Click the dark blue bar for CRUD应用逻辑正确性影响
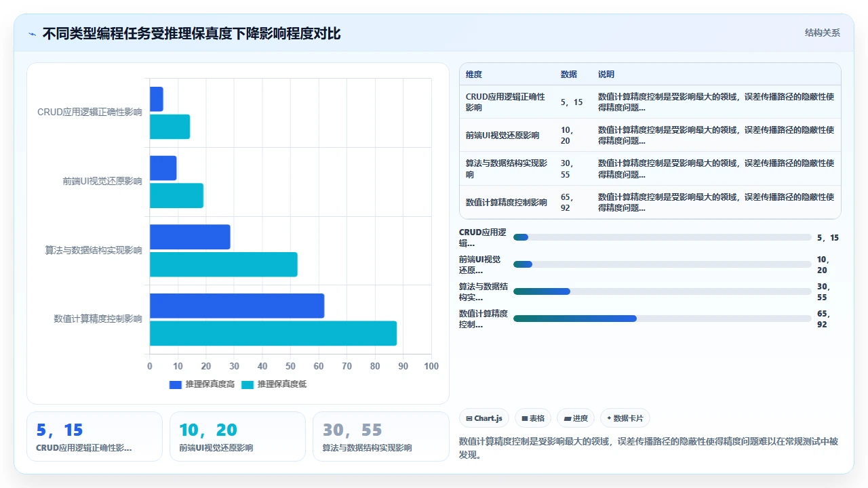The width and height of the screenshot is (868, 488). 157,99
